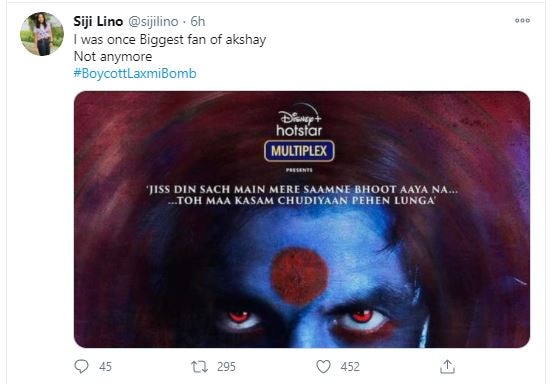The image size is (552, 384).
Task: Open Siji Lino's round profile avatar
Action: point(42,34)
